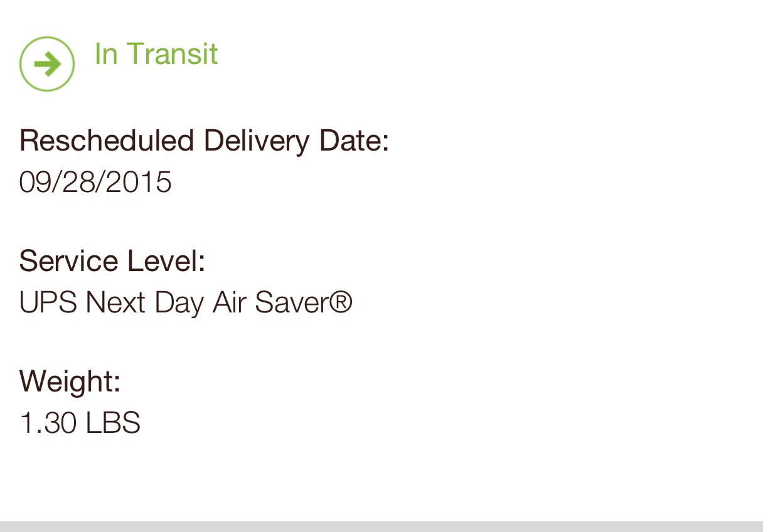Tap the words Next Day in service

pos(145,303)
